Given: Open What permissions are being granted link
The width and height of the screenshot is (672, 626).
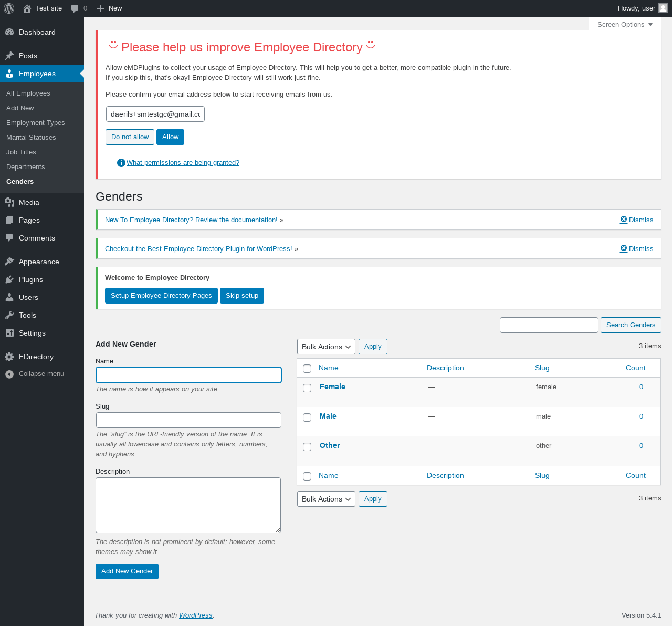Looking at the screenshot, I should point(183,163).
